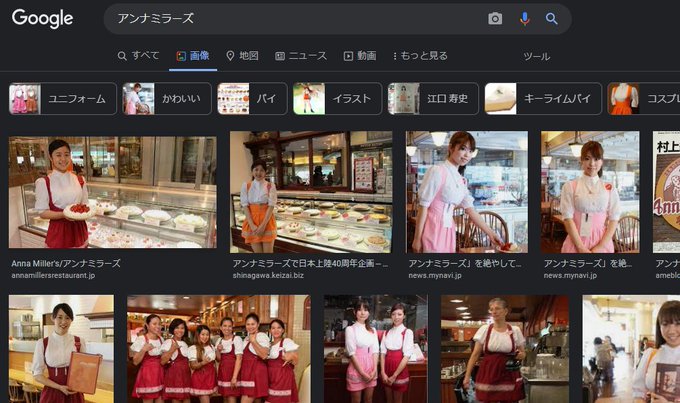Image resolution: width=680 pixels, height=403 pixels.
Task: Open thumbnail of six waitresses in red uniforms
Action: tap(219, 349)
